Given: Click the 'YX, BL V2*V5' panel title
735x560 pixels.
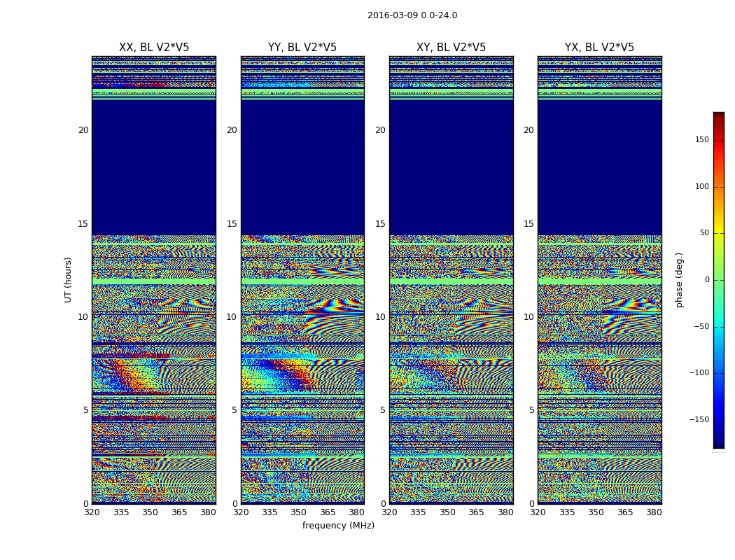Looking at the screenshot, I should click(599, 48).
